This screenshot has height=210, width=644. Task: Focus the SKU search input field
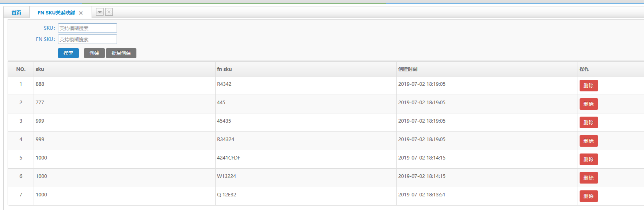point(87,28)
